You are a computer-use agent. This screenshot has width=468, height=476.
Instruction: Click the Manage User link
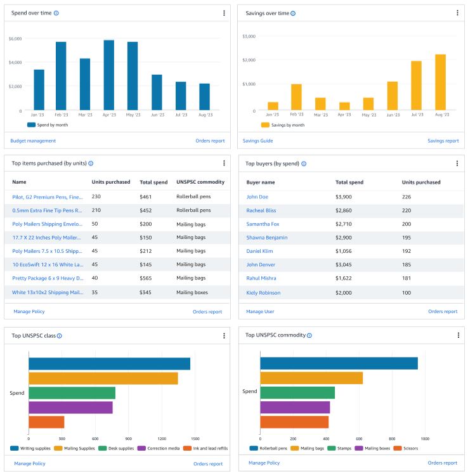260,311
